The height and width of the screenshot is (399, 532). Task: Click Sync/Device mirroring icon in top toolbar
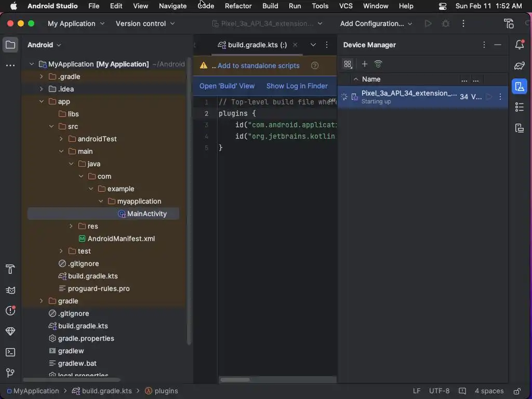point(509,23)
